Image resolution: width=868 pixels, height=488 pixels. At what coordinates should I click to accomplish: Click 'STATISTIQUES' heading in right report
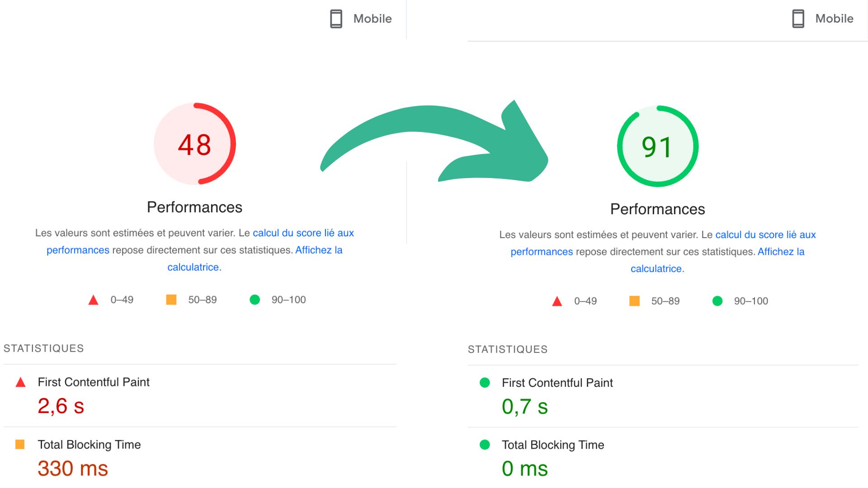coord(508,349)
